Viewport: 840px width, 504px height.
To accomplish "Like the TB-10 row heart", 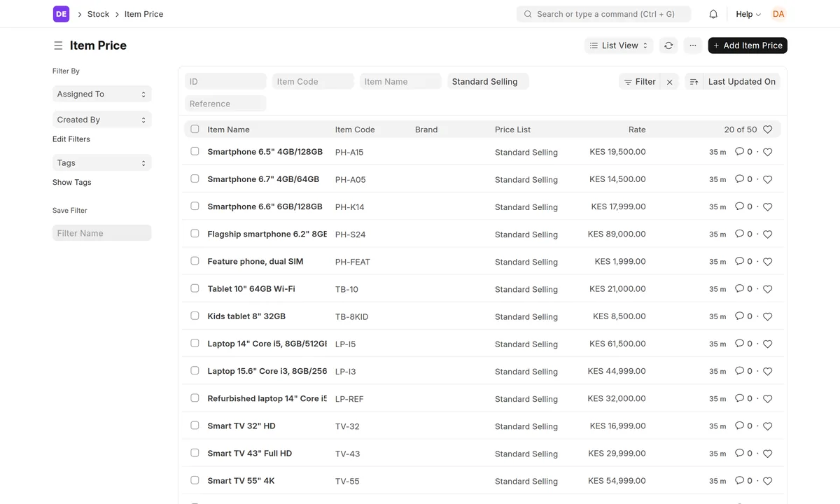I will (767, 289).
